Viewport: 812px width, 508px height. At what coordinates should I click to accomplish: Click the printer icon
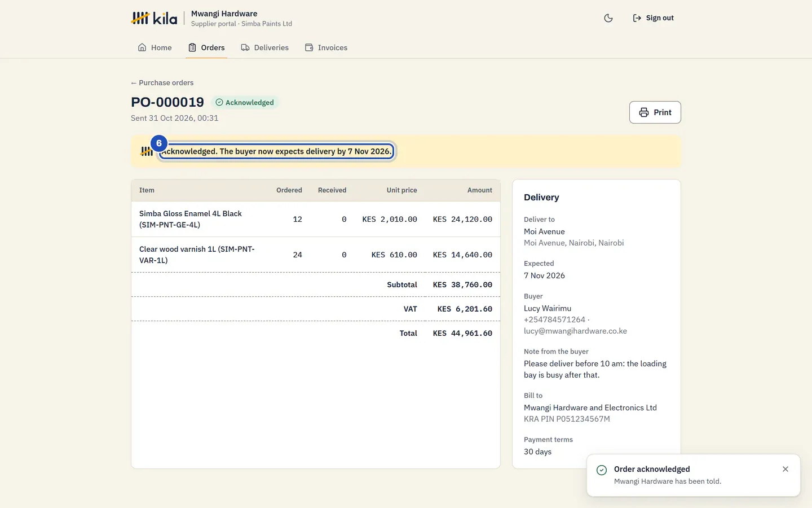[x=644, y=112]
